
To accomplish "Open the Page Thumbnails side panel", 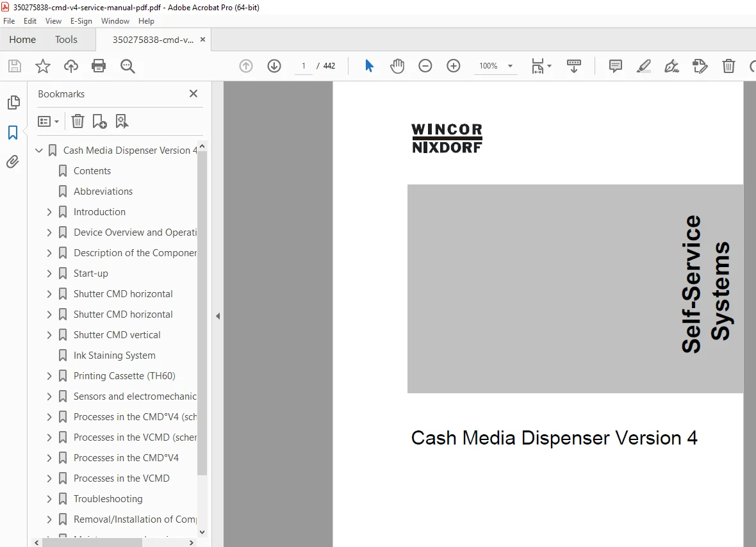I will 13,102.
